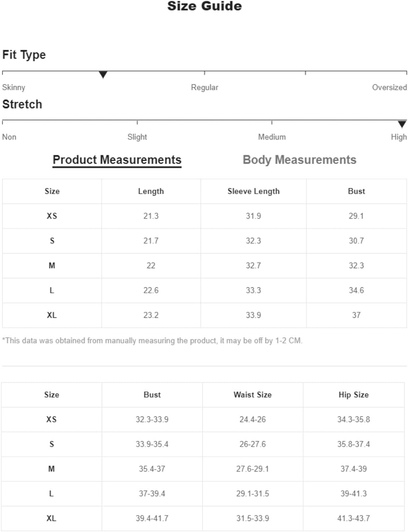Click the Fit Type triangle marker
This screenshot has height=532, width=408.
(103, 75)
